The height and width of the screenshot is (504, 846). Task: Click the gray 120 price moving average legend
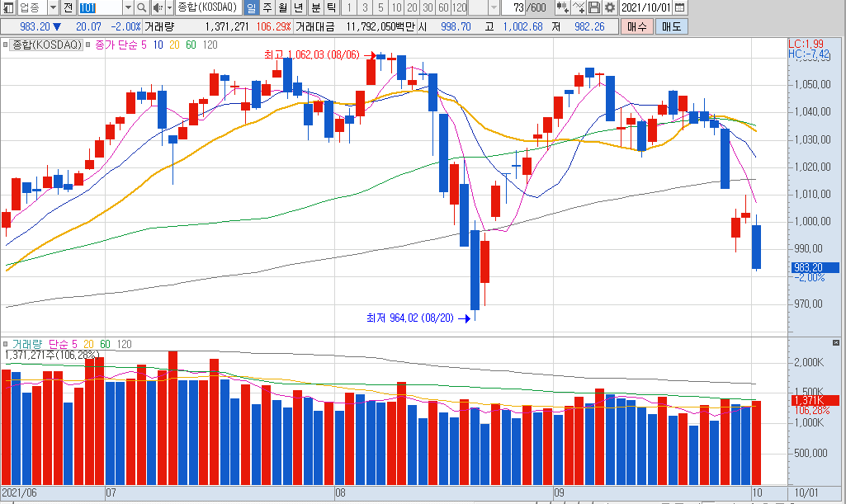coord(210,45)
